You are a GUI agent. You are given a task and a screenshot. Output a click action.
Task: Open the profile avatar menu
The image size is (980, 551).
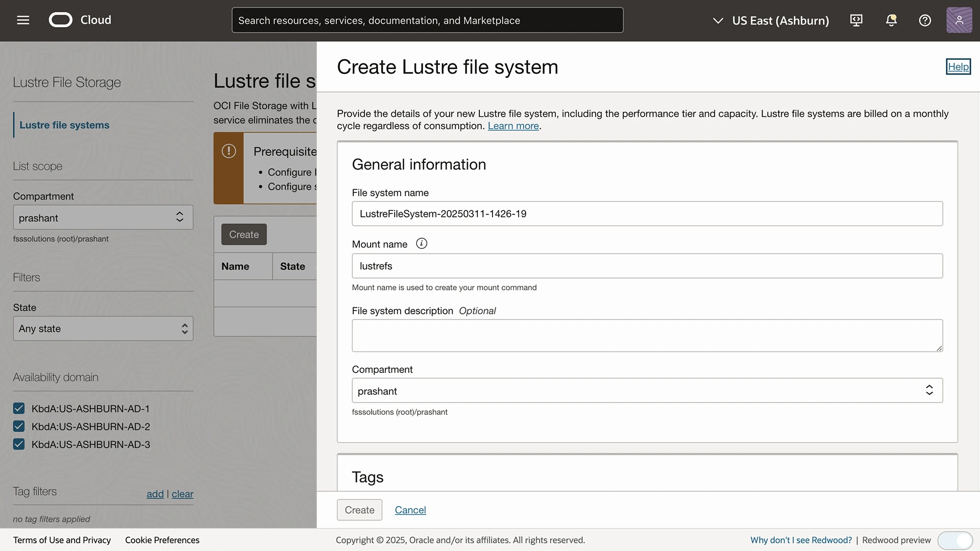[959, 20]
